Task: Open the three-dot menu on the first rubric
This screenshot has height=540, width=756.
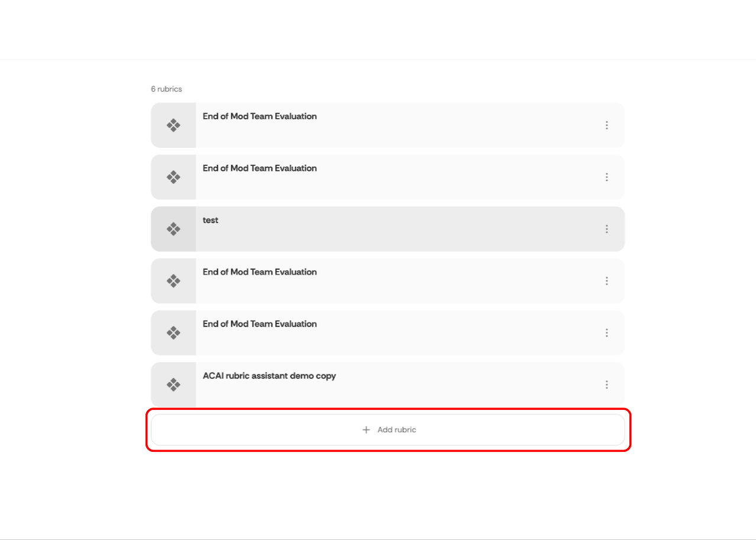Action: pyautogui.click(x=606, y=125)
